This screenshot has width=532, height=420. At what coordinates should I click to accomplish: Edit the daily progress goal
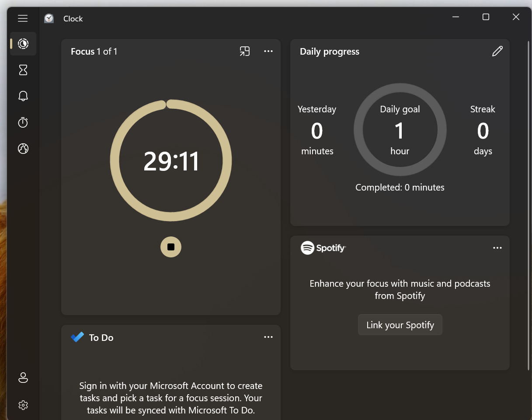[497, 52]
